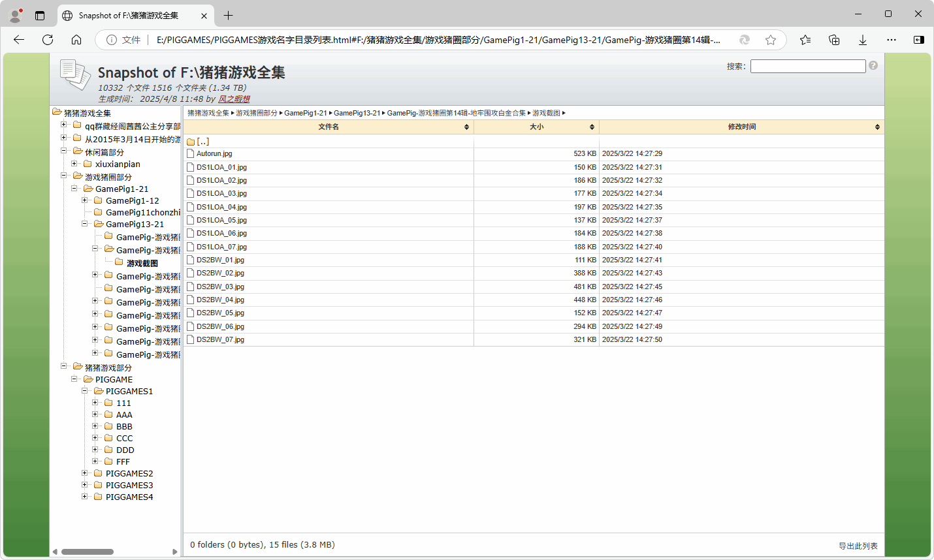The width and height of the screenshot is (934, 560).
Task: Sort file list by 文件名 column
Action: (x=329, y=127)
